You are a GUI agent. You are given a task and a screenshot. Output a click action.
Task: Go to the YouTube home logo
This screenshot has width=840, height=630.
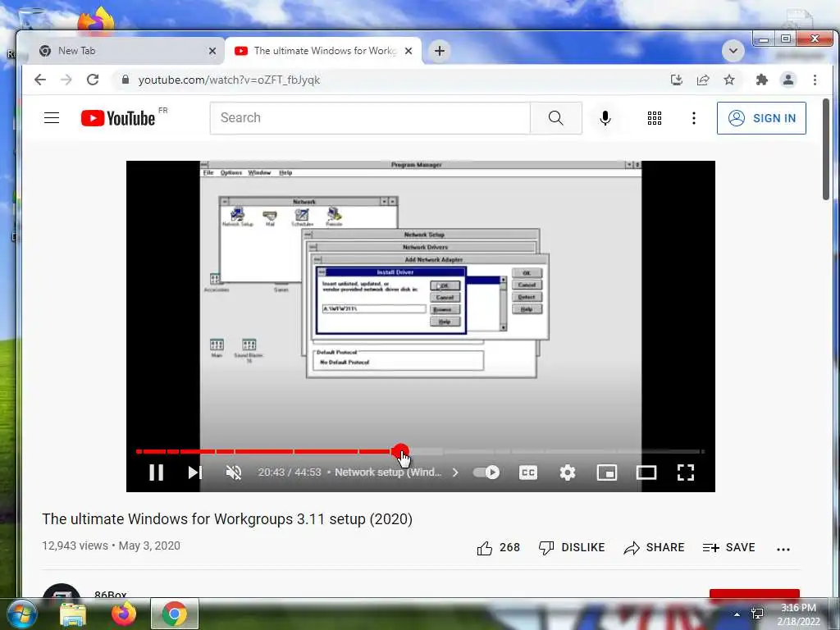(x=118, y=118)
